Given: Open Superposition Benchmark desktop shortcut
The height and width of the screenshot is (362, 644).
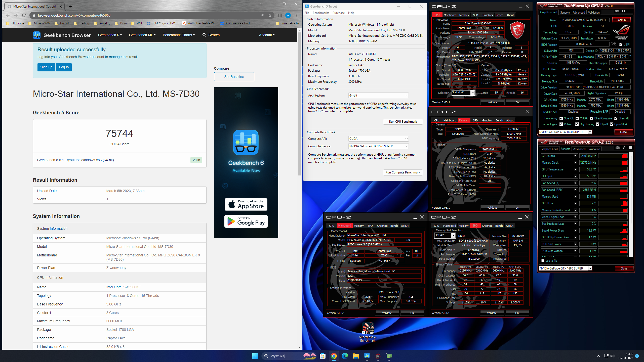Looking at the screenshot, I should (368, 332).
